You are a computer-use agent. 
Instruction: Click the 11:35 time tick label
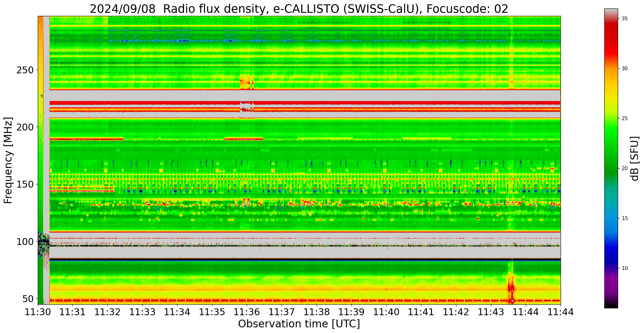pos(212,312)
